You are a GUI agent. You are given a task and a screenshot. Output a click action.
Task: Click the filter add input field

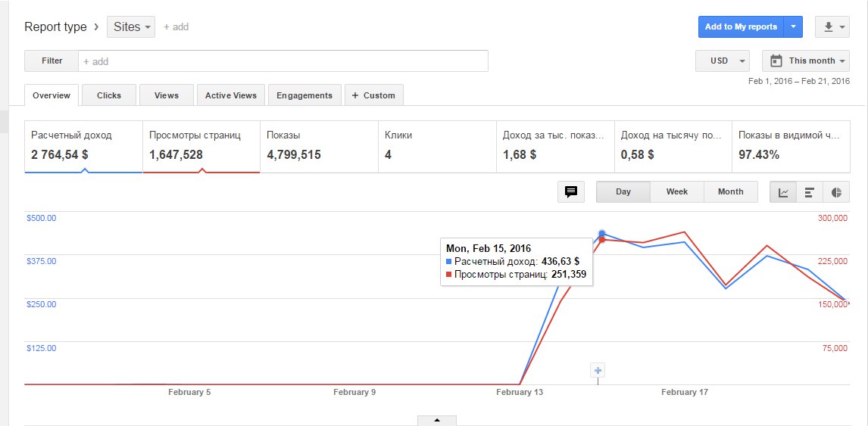pos(283,61)
